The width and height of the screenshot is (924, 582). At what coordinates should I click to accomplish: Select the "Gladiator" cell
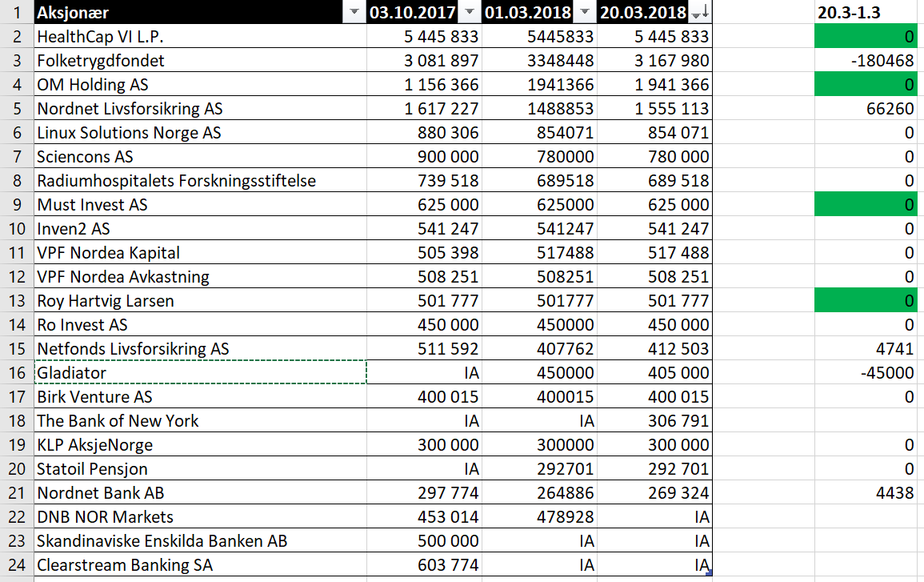pos(200,373)
